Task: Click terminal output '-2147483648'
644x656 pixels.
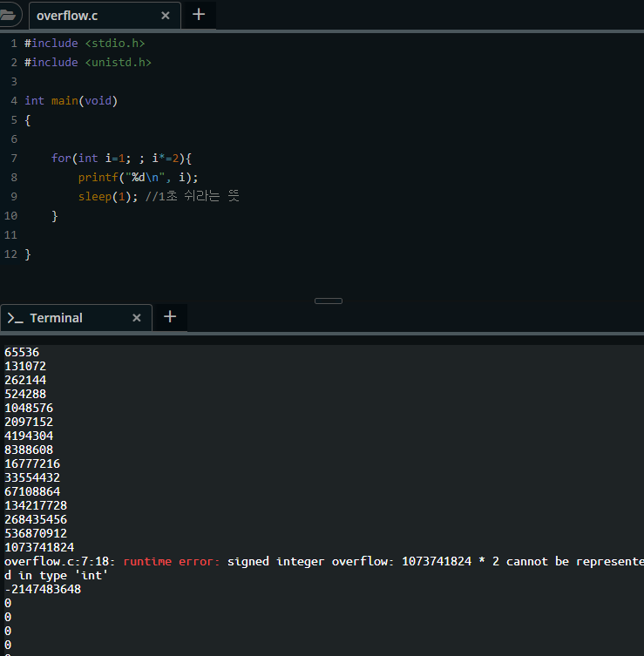Action: [43, 589]
